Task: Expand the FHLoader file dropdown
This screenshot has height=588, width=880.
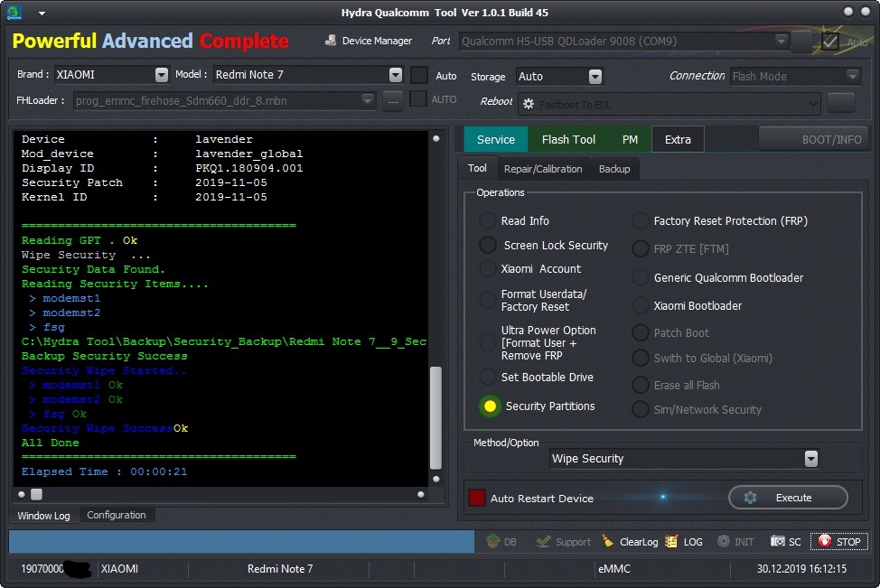Action: (x=368, y=100)
